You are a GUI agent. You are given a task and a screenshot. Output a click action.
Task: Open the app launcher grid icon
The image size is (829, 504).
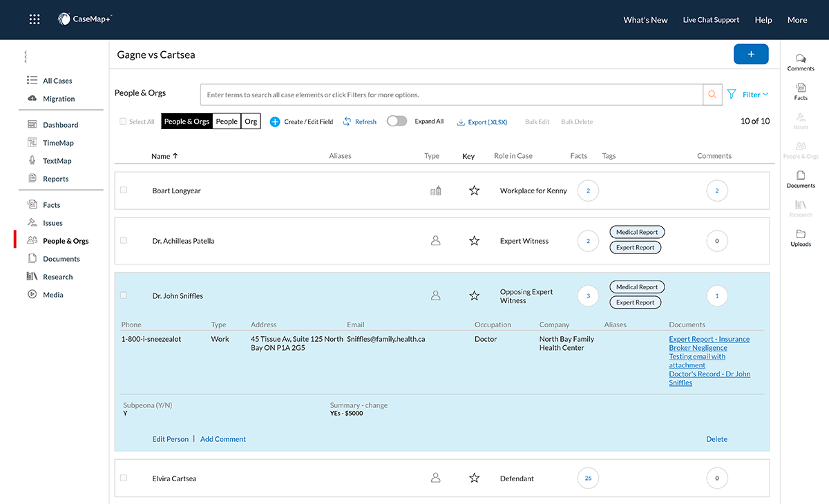click(x=35, y=19)
